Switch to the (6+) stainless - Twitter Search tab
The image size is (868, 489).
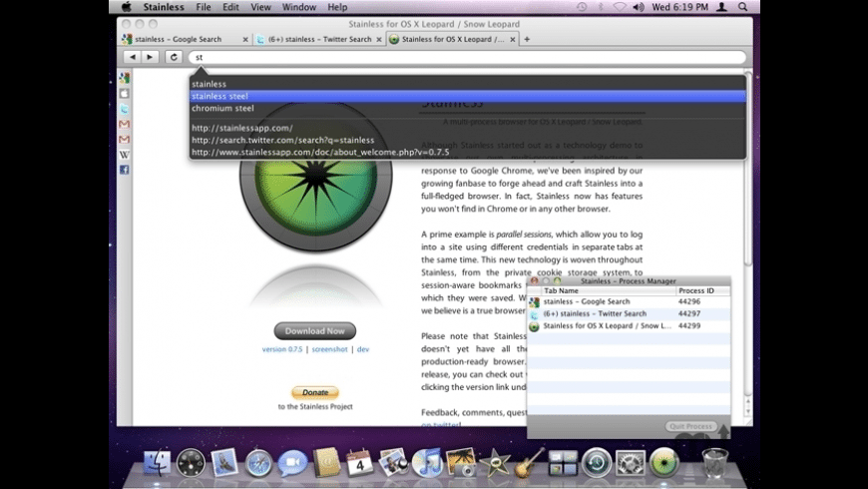[319, 39]
